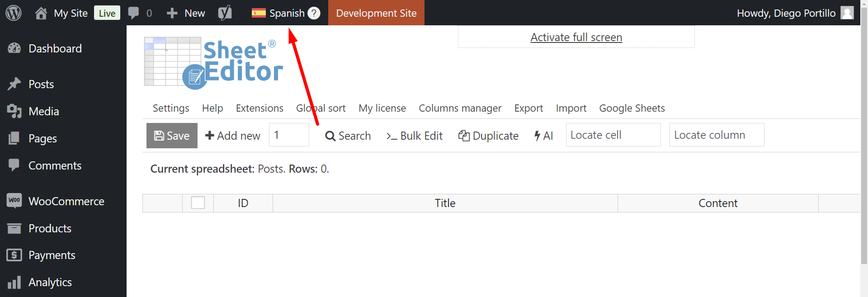The width and height of the screenshot is (868, 297).
Task: Focus the Locate column field
Action: coord(717,135)
